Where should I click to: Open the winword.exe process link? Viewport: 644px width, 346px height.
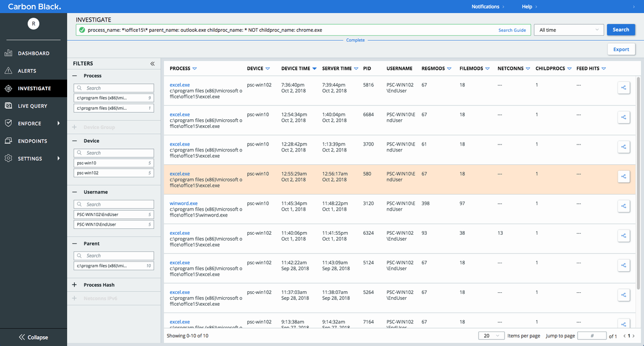(184, 204)
